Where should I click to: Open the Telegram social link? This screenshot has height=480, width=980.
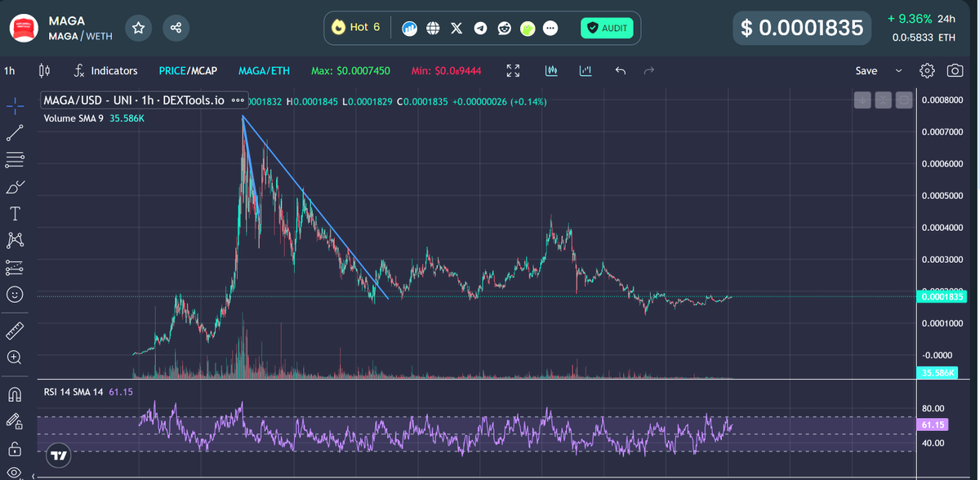(x=480, y=28)
